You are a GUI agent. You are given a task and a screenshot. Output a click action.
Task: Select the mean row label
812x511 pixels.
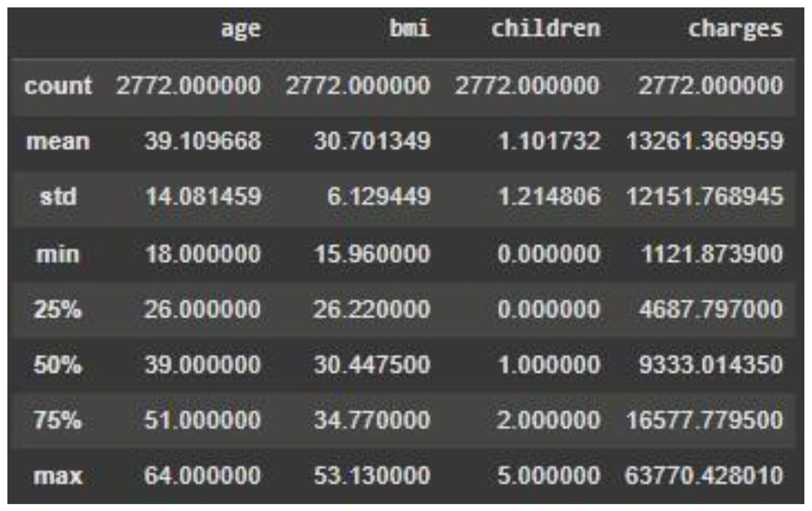pyautogui.click(x=58, y=141)
